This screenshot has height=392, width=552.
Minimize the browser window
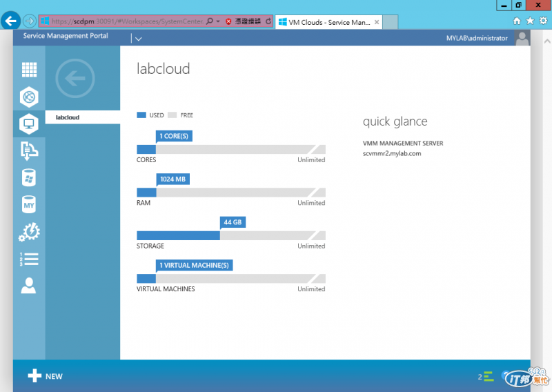504,5
